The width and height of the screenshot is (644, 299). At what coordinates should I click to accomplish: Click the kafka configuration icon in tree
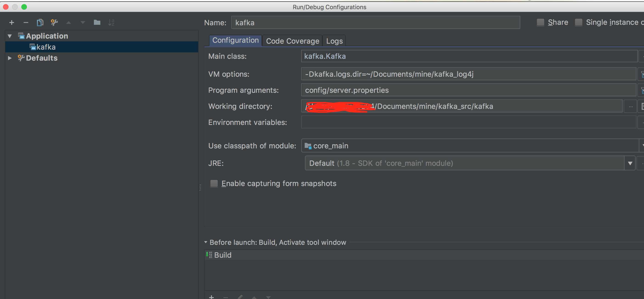(33, 47)
